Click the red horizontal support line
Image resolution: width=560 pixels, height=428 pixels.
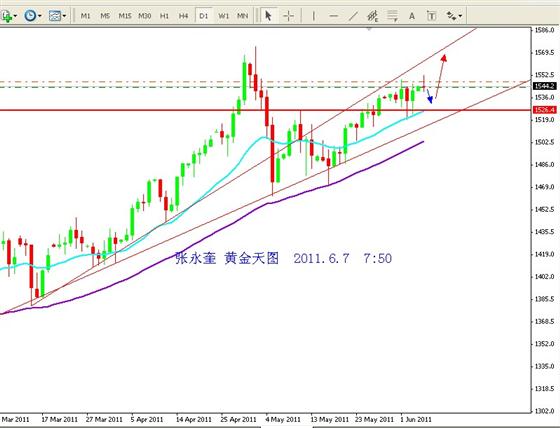pyautogui.click(x=265, y=110)
